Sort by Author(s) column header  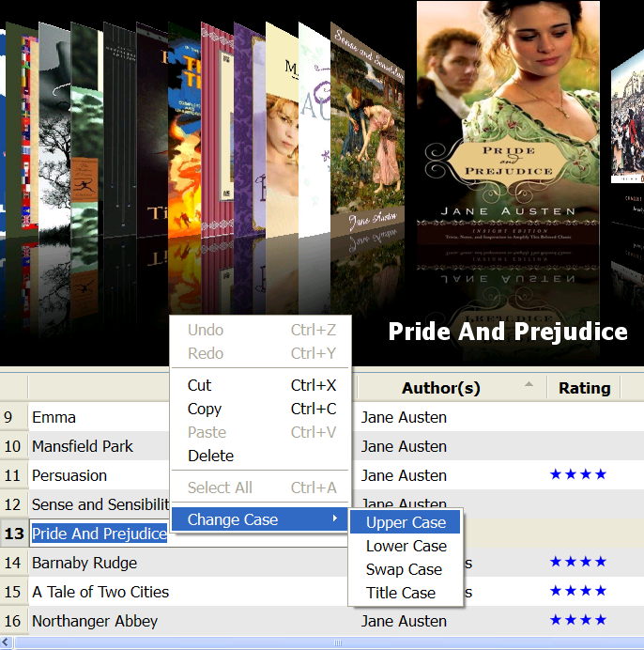coord(452,388)
